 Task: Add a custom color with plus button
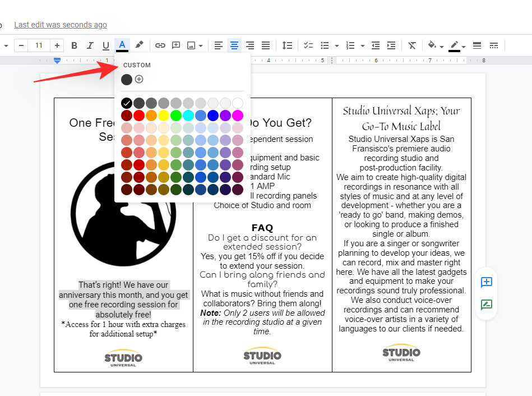(x=139, y=79)
